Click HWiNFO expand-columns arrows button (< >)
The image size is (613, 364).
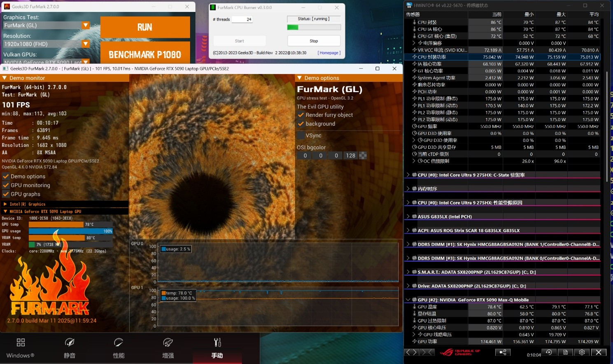[411, 352]
